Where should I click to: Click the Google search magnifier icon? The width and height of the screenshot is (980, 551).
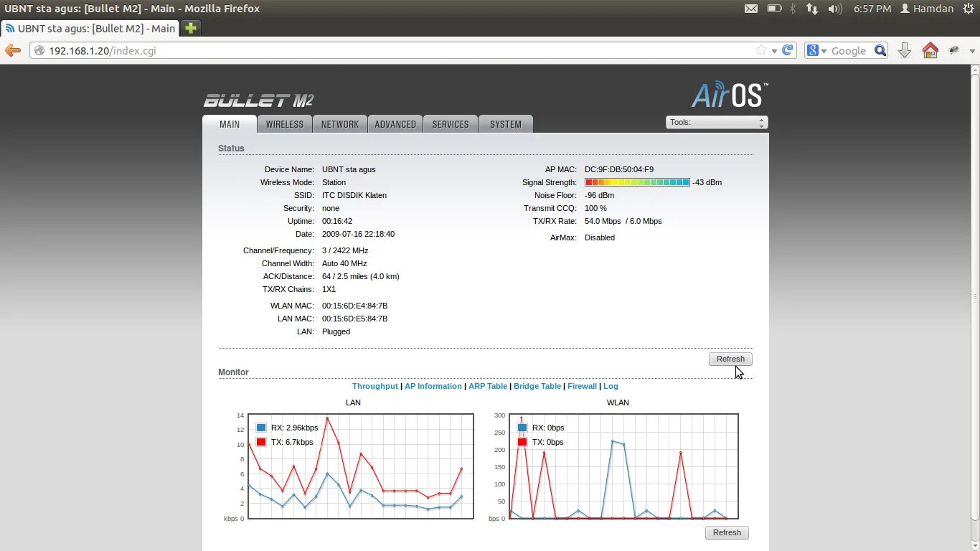[x=880, y=50]
